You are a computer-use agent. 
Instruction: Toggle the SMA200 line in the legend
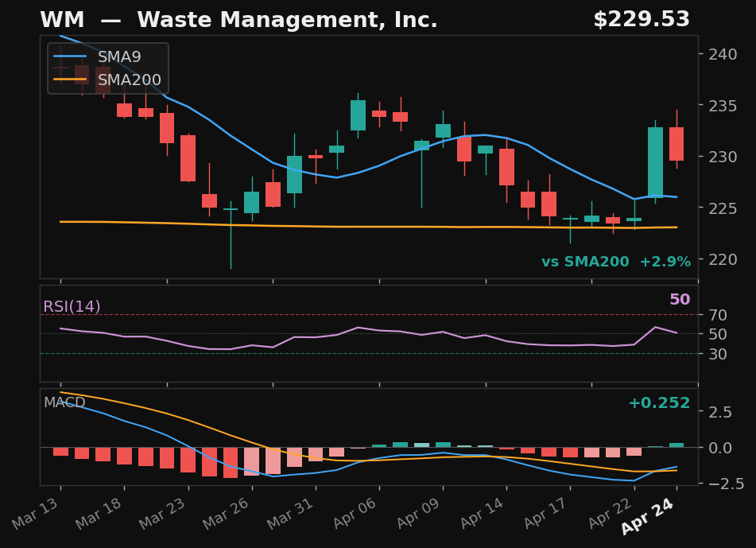pyautogui.click(x=129, y=80)
